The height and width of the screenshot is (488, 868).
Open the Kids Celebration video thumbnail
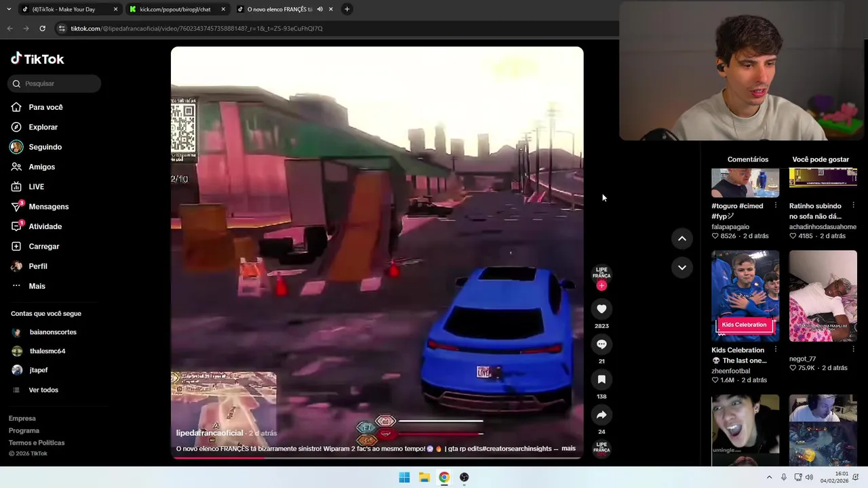coord(745,296)
